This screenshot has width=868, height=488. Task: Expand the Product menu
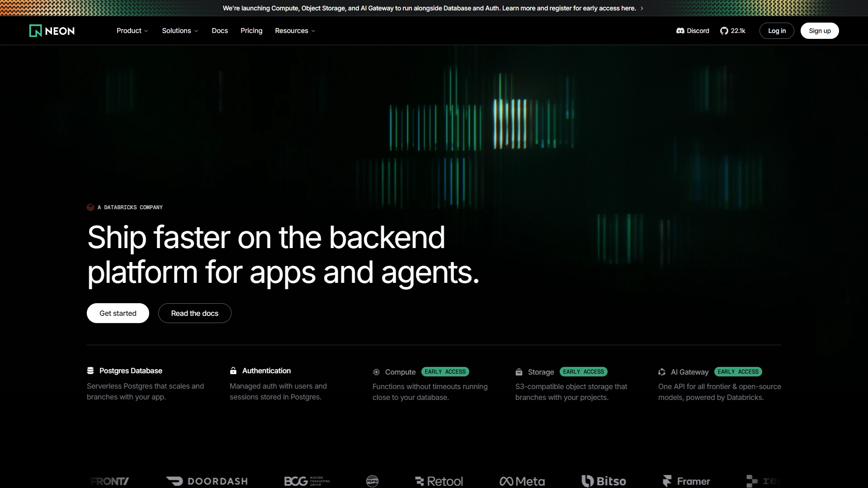[x=132, y=31]
